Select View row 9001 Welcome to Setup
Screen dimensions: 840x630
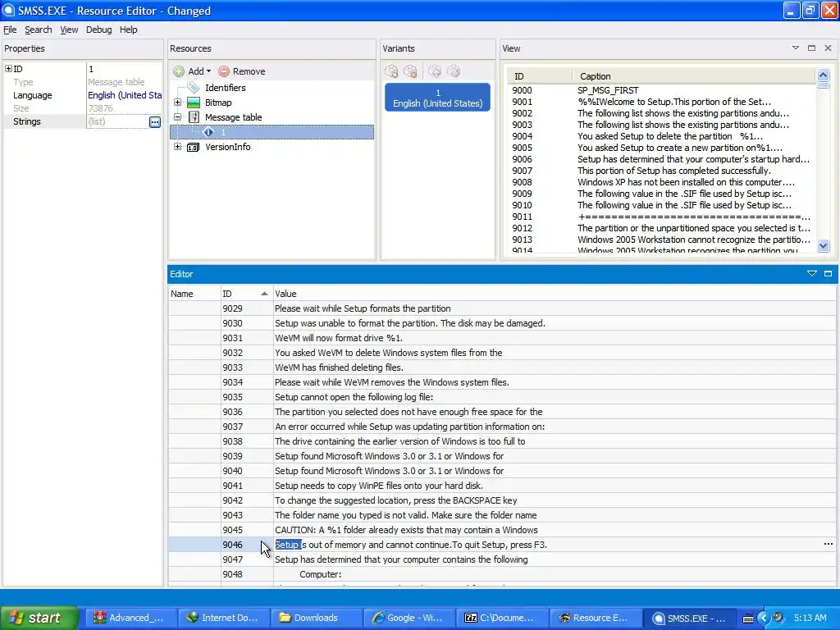(661, 102)
